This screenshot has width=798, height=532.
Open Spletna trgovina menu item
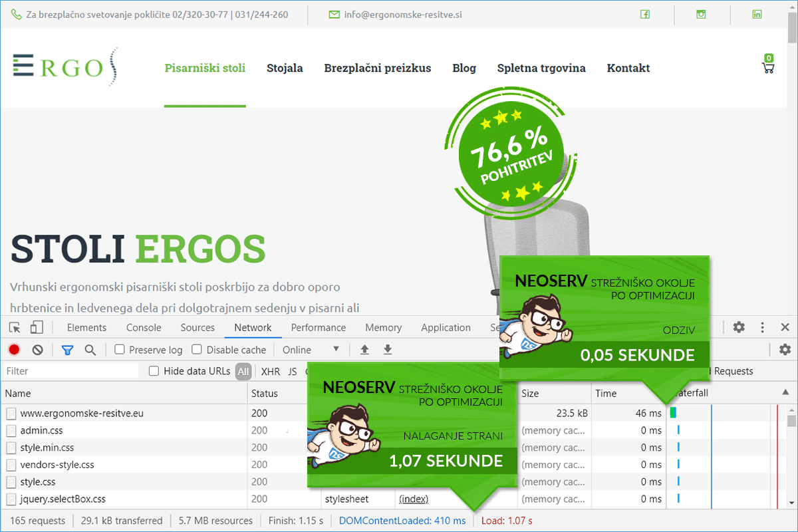(x=541, y=68)
